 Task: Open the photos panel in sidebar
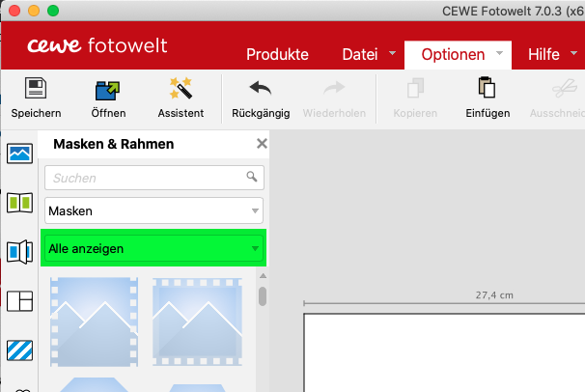pos(19,154)
